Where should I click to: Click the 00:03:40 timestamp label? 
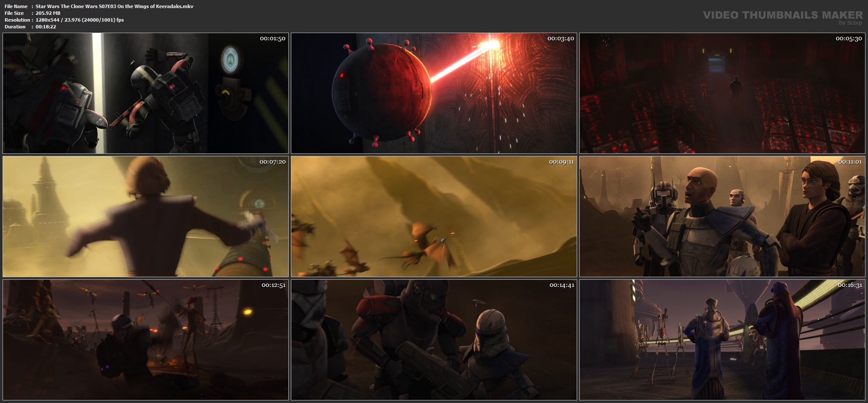[x=561, y=39]
